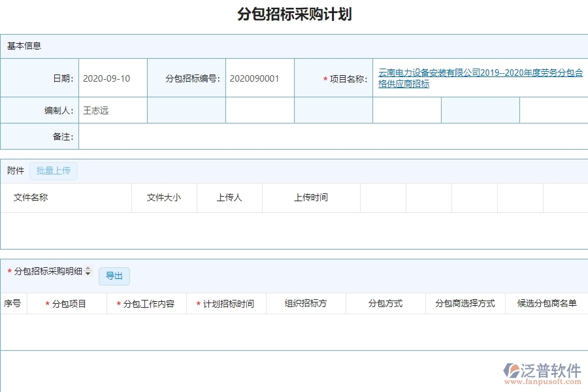Viewport: 588px width, 392px height.
Task: Click the 基本信息 section header
Action: 24,46
